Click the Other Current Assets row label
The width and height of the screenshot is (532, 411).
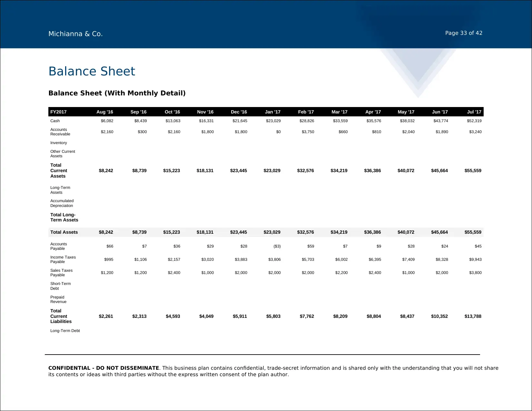tap(63, 154)
